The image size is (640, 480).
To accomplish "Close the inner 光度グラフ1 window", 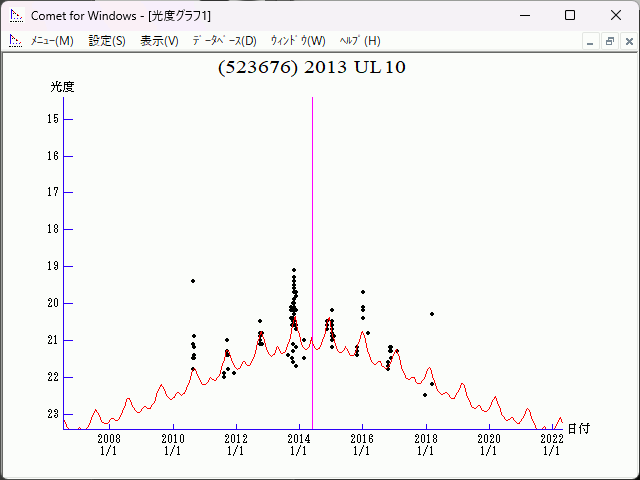I will point(627,41).
